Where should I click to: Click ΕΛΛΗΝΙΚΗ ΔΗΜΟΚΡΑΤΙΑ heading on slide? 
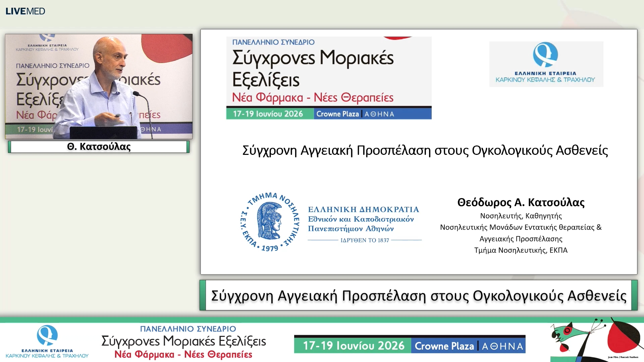point(364,209)
